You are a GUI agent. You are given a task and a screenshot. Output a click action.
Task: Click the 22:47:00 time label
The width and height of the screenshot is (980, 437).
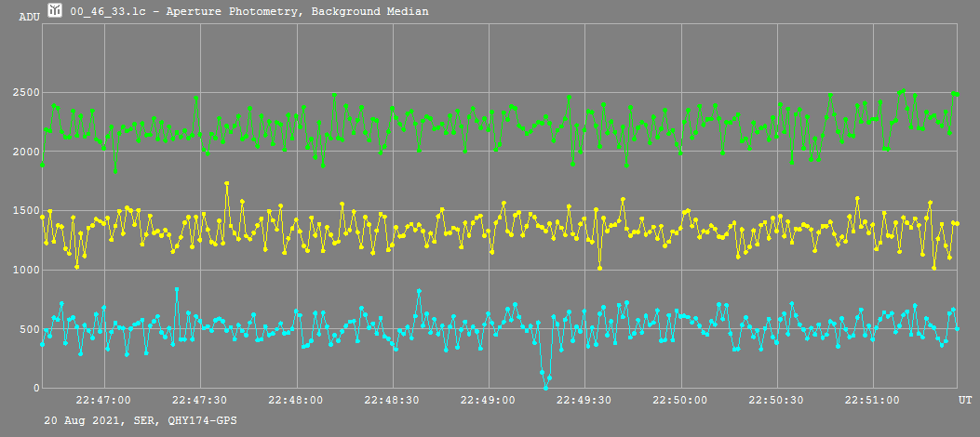[103, 400]
